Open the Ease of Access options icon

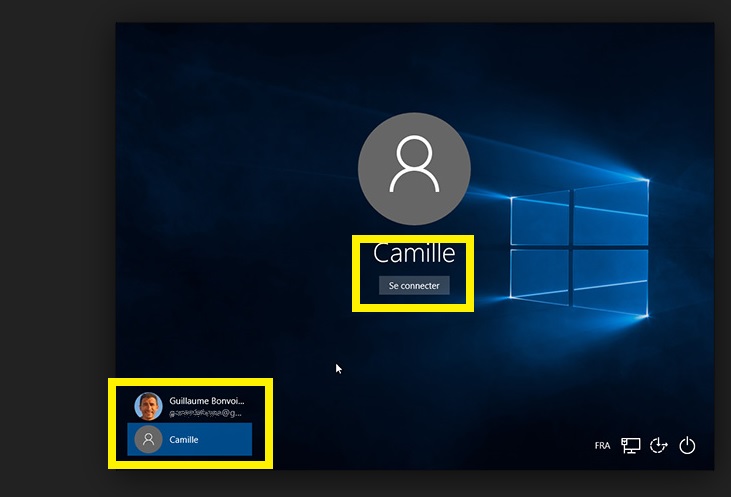(658, 446)
